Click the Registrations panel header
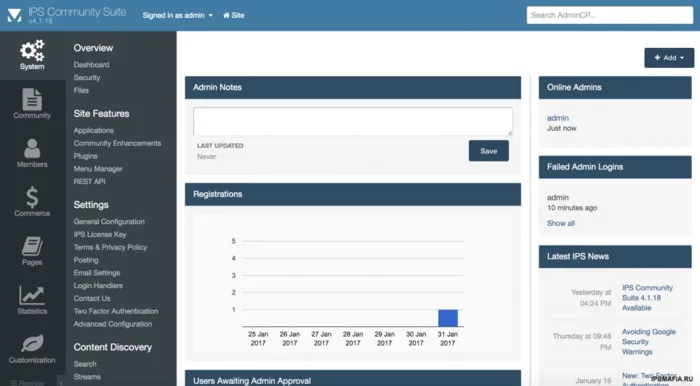700x386 pixels. click(353, 194)
